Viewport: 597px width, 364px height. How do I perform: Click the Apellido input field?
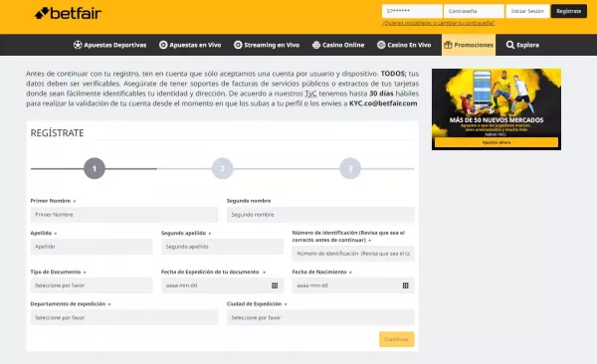[92, 247]
